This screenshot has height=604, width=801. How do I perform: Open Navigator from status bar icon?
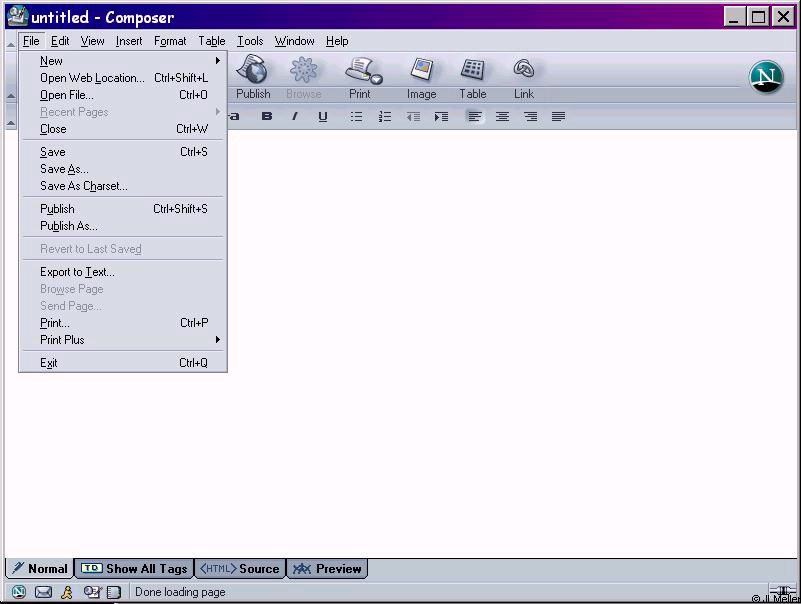(x=19, y=592)
